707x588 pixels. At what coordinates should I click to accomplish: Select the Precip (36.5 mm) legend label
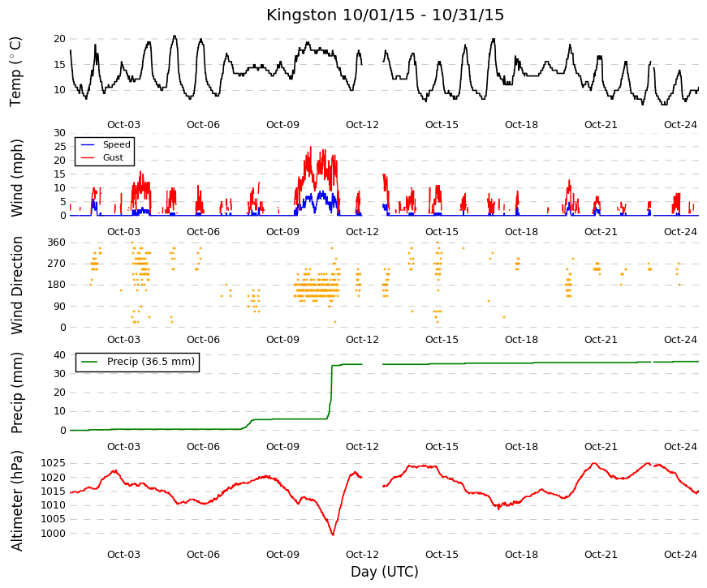(151, 362)
